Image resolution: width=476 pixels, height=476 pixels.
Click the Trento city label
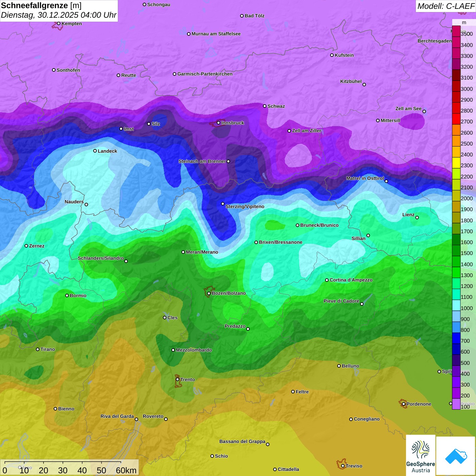pos(188,379)
